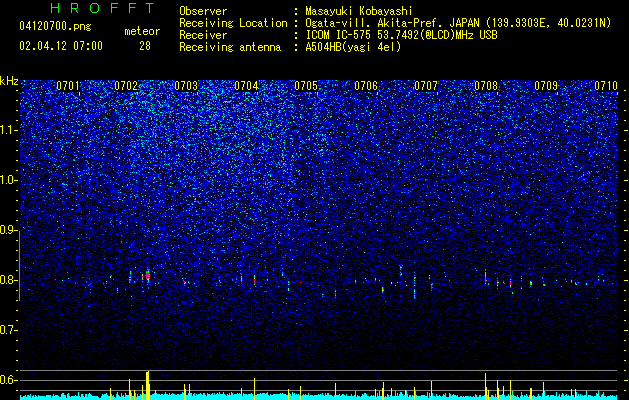Click the Receiving Location label
629x400 pixels.
point(233,23)
